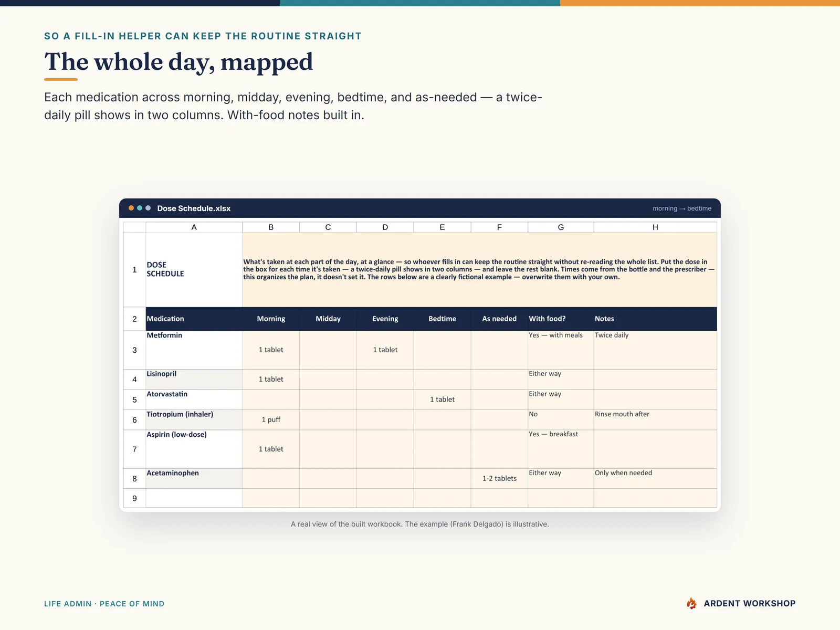
Task: Select column E header
Action: (442, 227)
